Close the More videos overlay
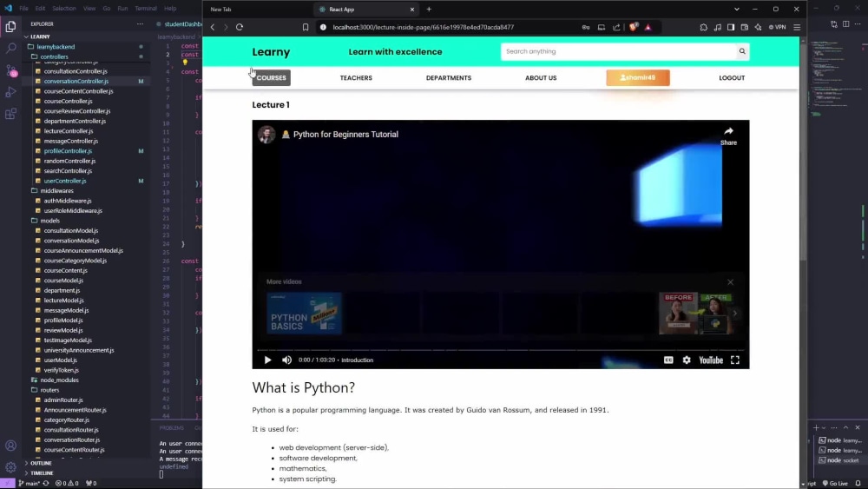868x489 pixels. coord(730,282)
